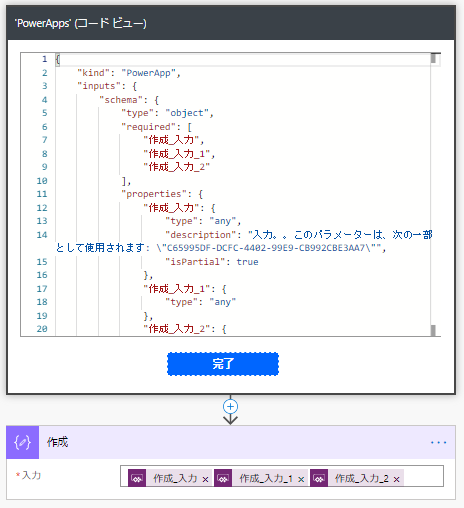Click "作成_入力" key on line 12
This screenshot has width=464, height=508.
[171, 208]
